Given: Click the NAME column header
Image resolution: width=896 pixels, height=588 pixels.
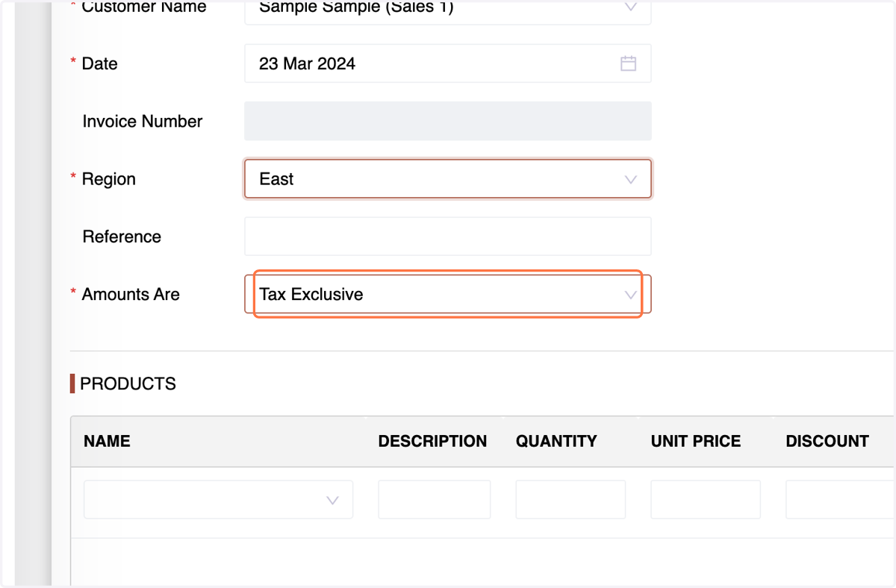Looking at the screenshot, I should [107, 441].
